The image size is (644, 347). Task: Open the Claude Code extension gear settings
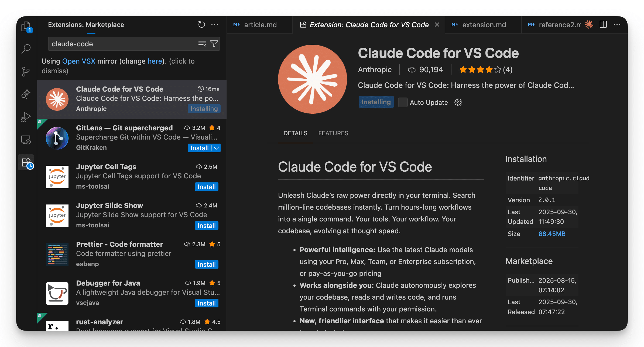click(x=458, y=102)
